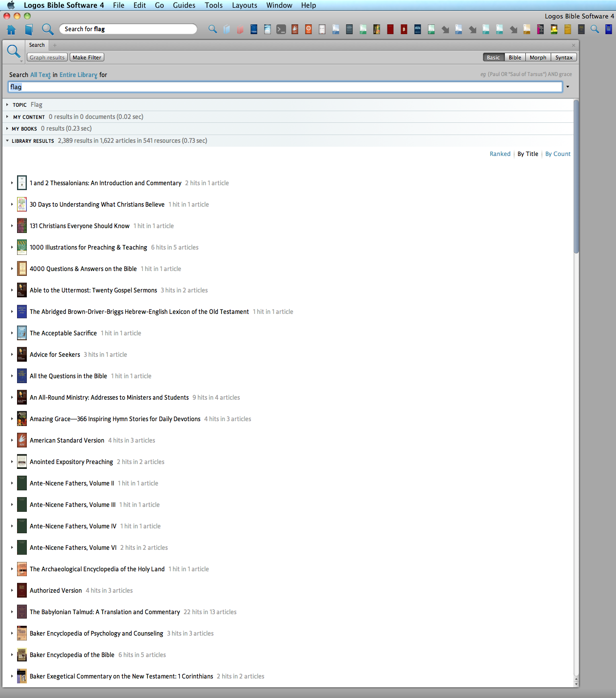Add a new tab with the plus button
The width and height of the screenshot is (616, 698).
point(55,45)
